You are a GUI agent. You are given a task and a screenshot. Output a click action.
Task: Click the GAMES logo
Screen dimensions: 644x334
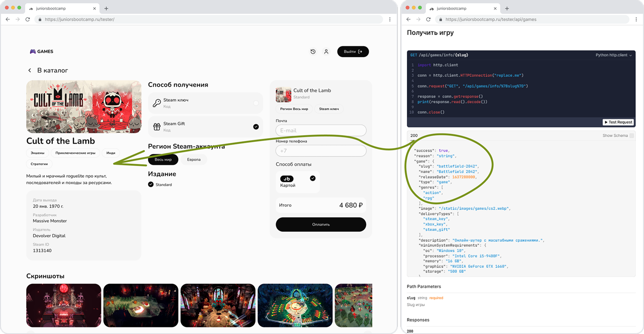tap(42, 51)
